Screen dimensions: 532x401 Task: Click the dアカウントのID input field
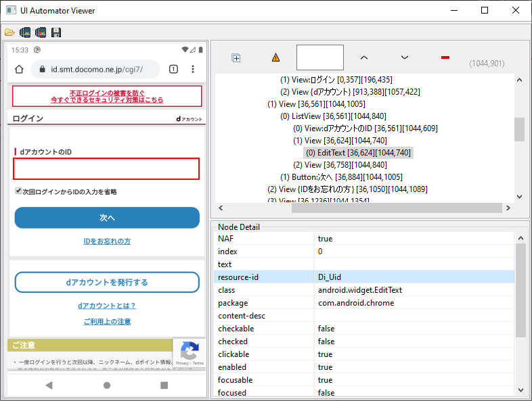106,169
